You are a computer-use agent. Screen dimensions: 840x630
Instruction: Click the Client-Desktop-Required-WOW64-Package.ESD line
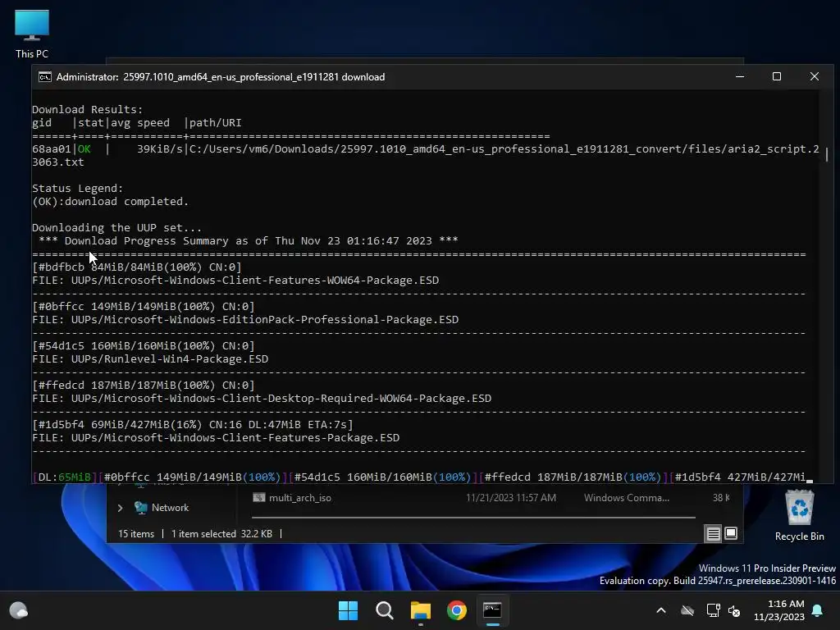tap(262, 399)
